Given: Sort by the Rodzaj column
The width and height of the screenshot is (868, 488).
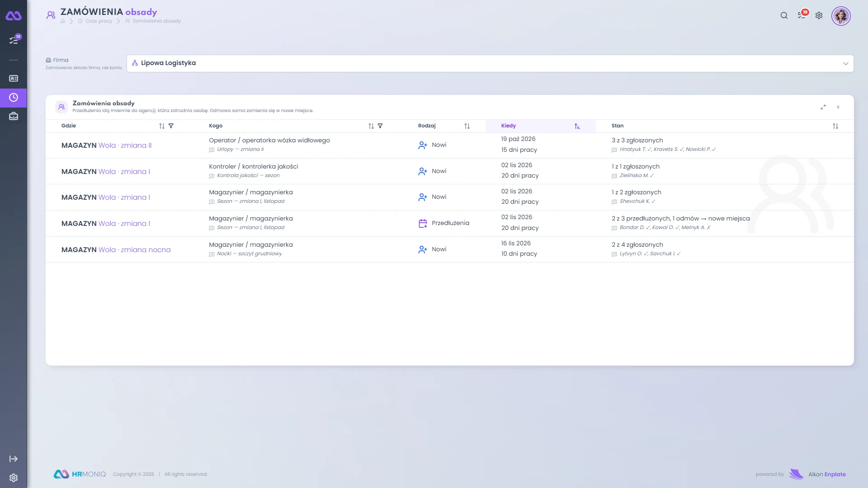Looking at the screenshot, I should pyautogui.click(x=467, y=126).
